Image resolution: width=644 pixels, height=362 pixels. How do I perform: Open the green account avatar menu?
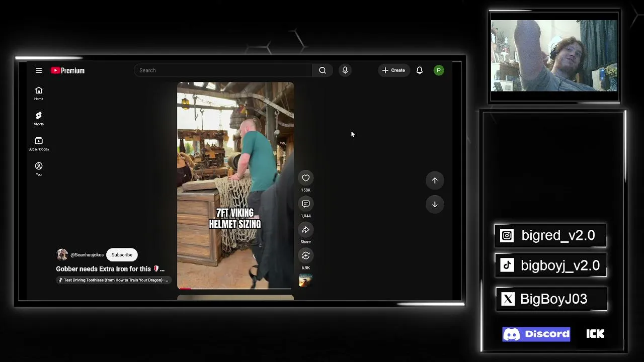click(x=439, y=70)
